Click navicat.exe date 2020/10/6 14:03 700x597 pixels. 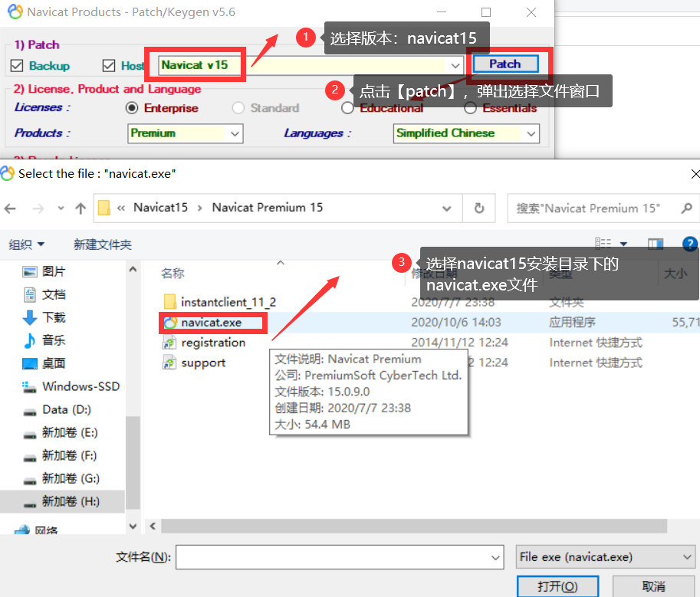455,322
